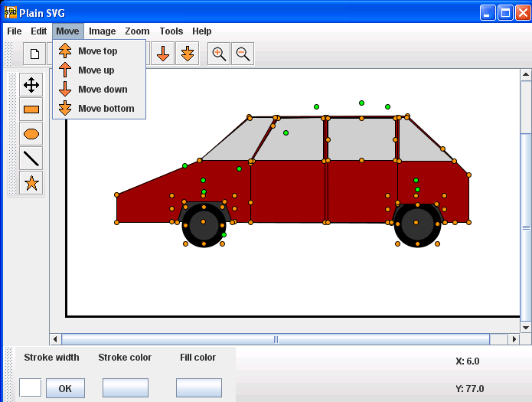Viewport: 532px width, 402px height.
Task: Open the Help menu
Action: click(202, 31)
